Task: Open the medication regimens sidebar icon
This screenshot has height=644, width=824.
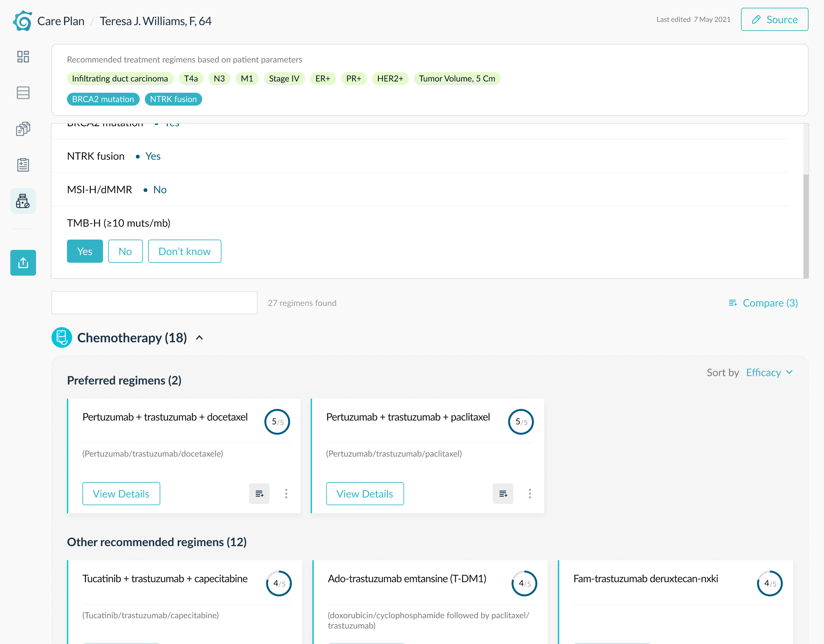Action: 23,201
